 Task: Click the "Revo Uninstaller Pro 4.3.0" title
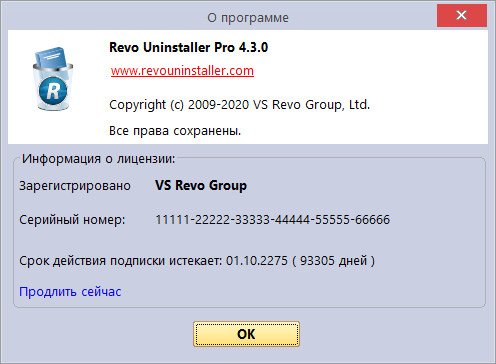189,47
